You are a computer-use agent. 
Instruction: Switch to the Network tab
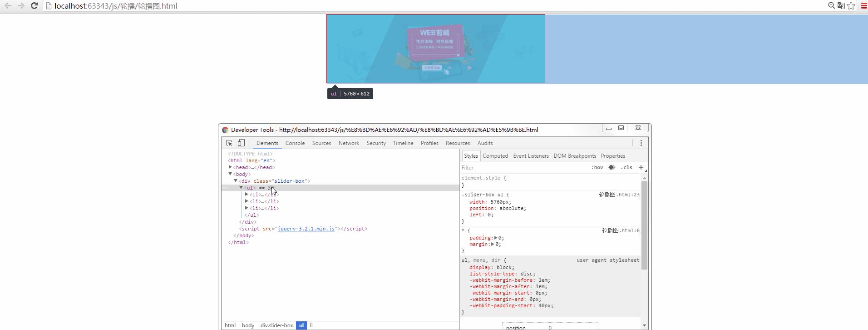[349, 143]
